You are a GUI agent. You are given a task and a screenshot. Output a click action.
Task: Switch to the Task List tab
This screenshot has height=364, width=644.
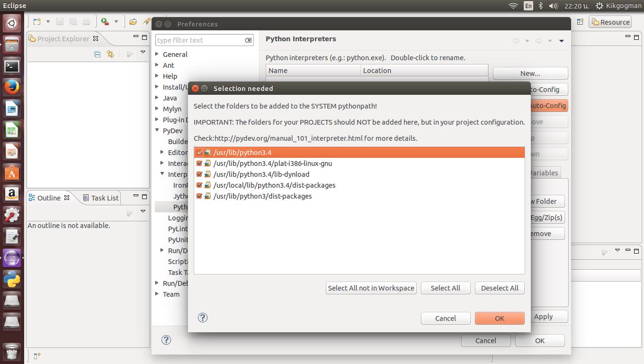pyautogui.click(x=101, y=198)
